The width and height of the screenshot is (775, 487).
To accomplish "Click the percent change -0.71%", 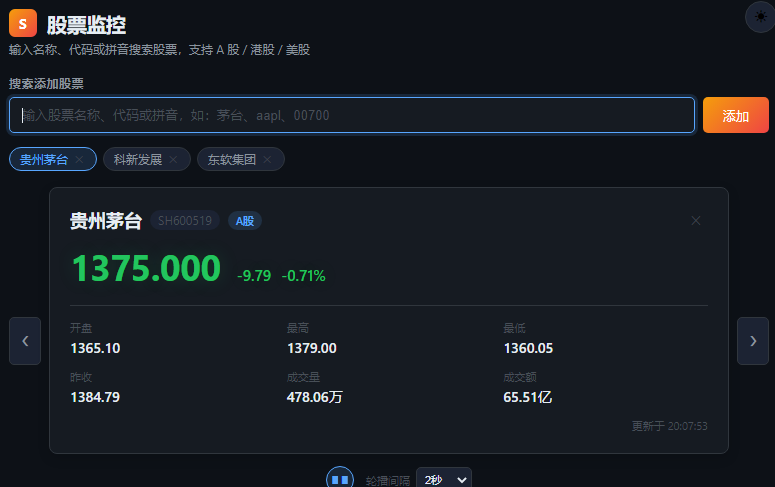I will [x=303, y=275].
